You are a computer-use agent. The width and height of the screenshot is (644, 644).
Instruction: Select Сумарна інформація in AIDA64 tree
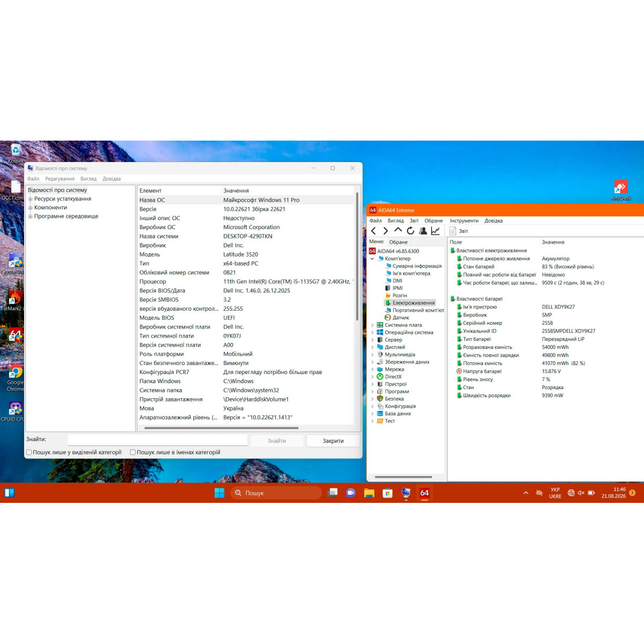(x=417, y=266)
